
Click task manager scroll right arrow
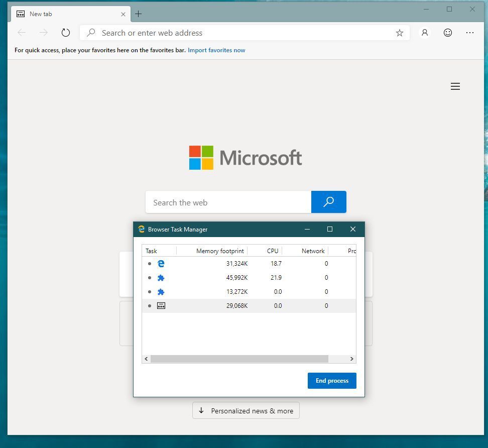coord(351,359)
